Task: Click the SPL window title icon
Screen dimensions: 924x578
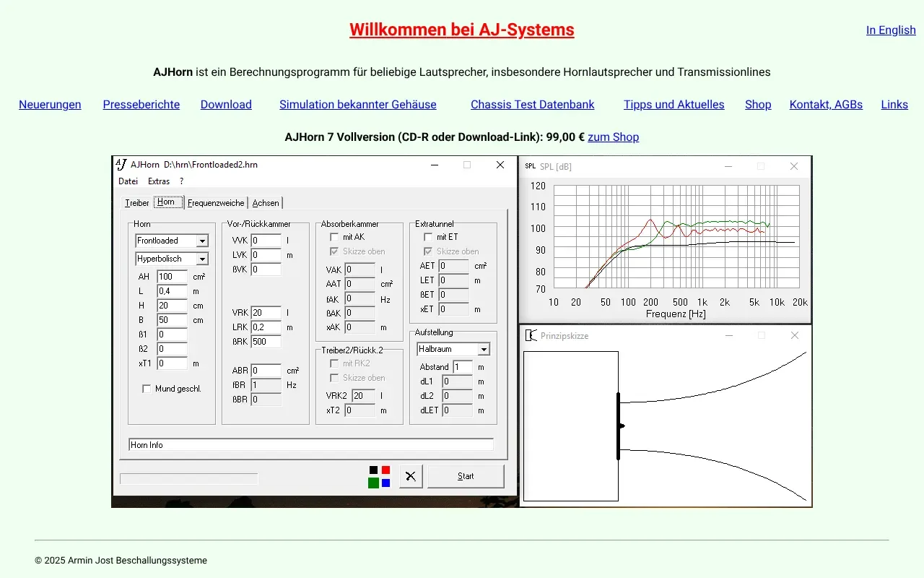Action: 530,166
